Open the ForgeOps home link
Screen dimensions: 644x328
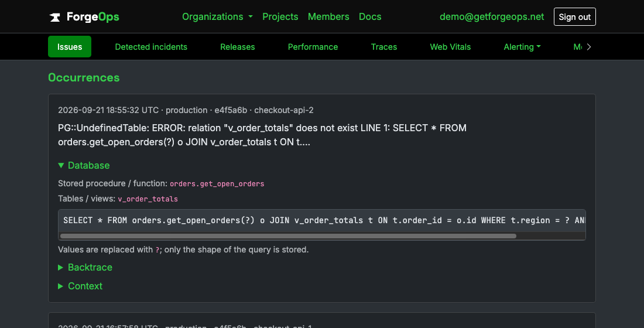click(x=84, y=17)
